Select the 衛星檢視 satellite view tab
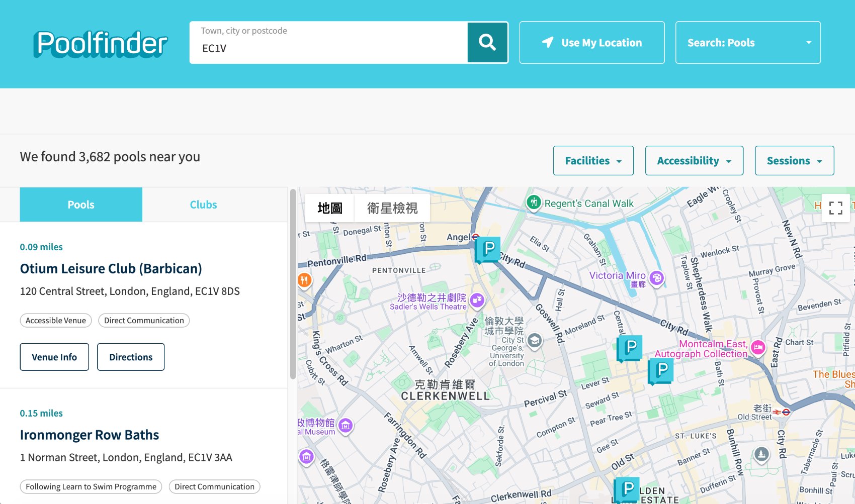Screen dimensions: 855x504 [392, 208]
